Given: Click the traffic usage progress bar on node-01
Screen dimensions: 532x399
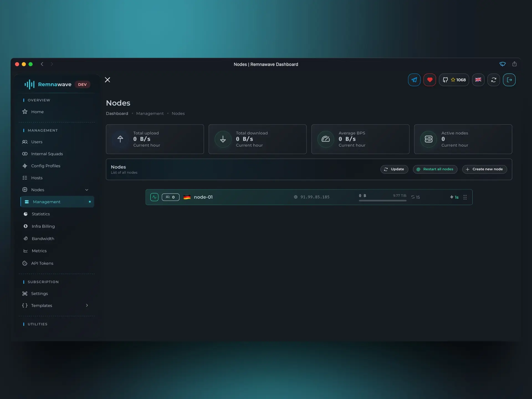Looking at the screenshot, I should [382, 201].
